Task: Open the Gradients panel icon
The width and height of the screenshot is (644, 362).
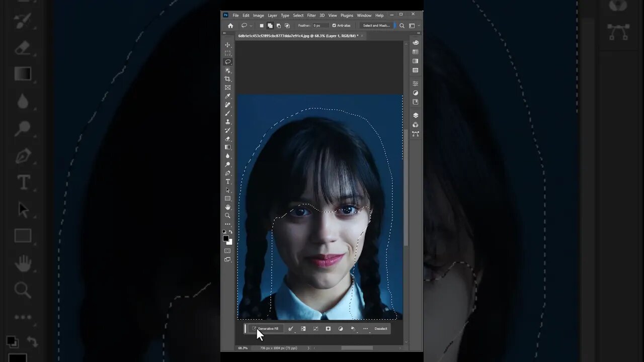Action: (x=416, y=61)
